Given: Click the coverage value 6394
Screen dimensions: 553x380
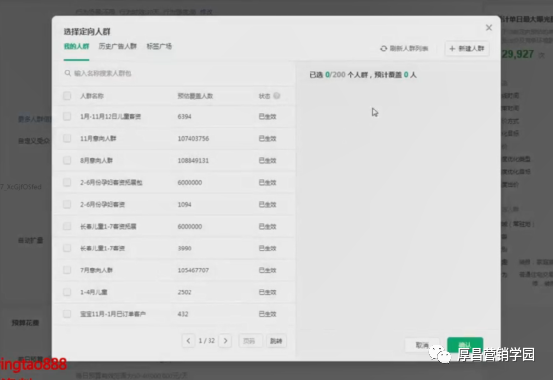Looking at the screenshot, I should pyautogui.click(x=184, y=116).
